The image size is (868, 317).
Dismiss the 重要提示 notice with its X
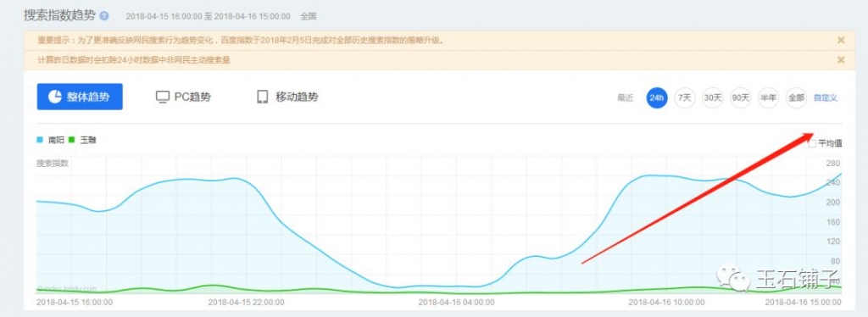click(x=841, y=41)
